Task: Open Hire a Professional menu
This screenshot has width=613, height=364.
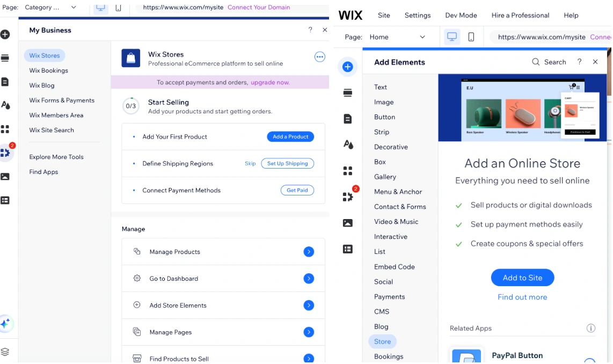Action: click(x=520, y=15)
